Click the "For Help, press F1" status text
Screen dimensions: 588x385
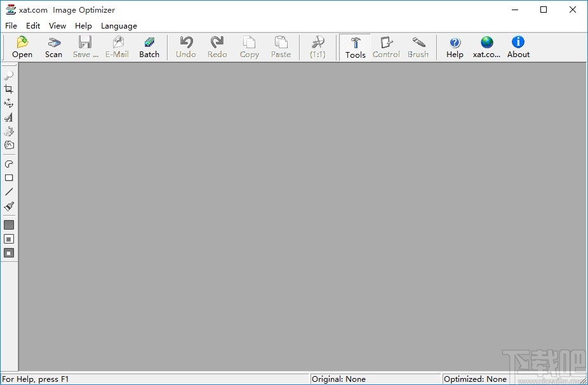click(36, 379)
